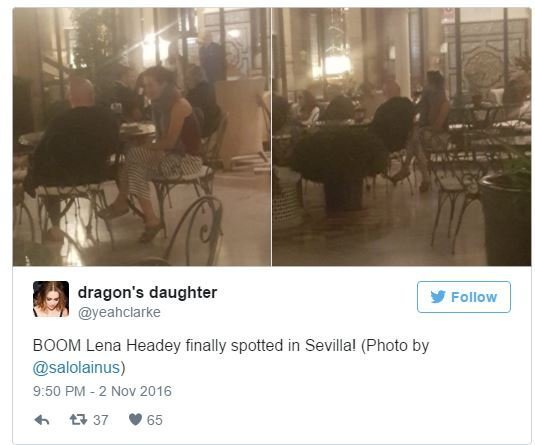Open the @yeahclarke handle link
Image resolution: width=535 pixels, height=445 pixels.
[x=119, y=312]
